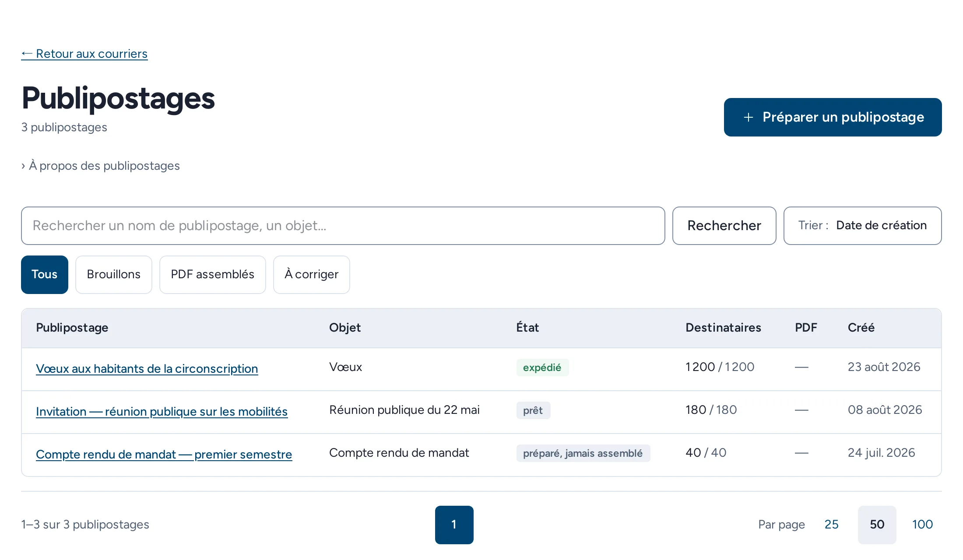Open the Trier Date de création dropdown
Image resolution: width=963 pixels, height=560 pixels.
[x=862, y=226]
